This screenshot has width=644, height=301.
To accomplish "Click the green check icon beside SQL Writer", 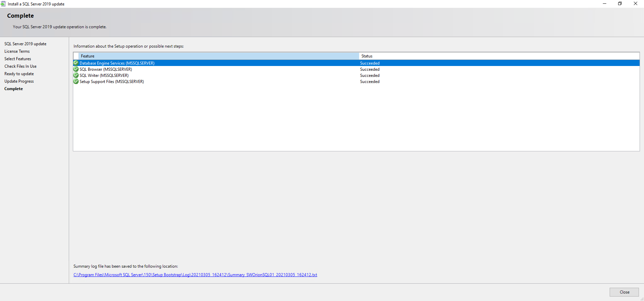I will 76,75.
